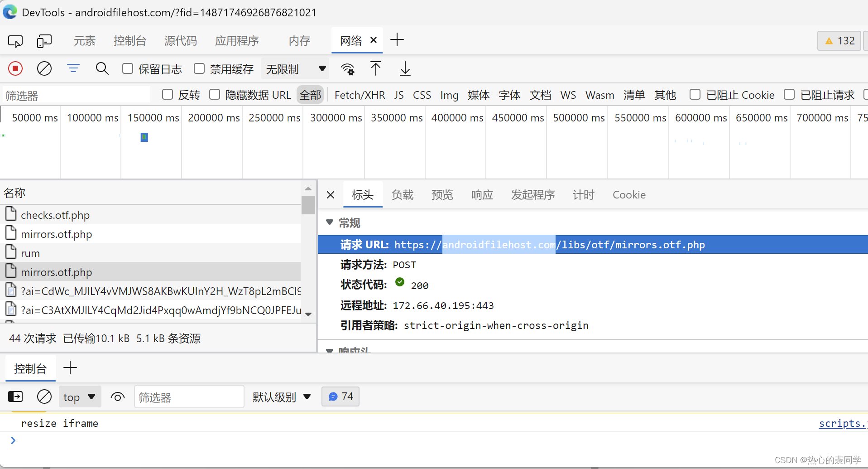Filter by JS requests
Viewport: 868px width, 469px height.
pos(398,95)
